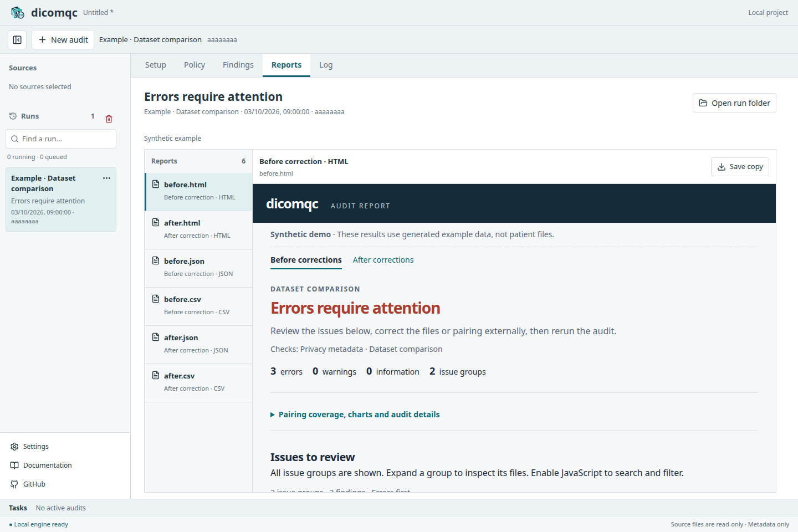Open the GitHub link in sidebar
This screenshot has width=798, height=532.
pyautogui.click(x=28, y=484)
